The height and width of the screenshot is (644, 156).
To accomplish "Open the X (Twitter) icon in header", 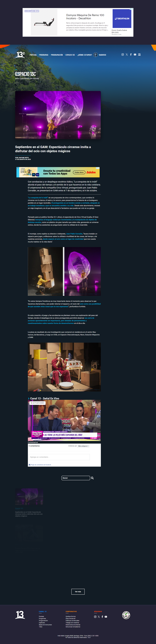I will click(x=127, y=55).
